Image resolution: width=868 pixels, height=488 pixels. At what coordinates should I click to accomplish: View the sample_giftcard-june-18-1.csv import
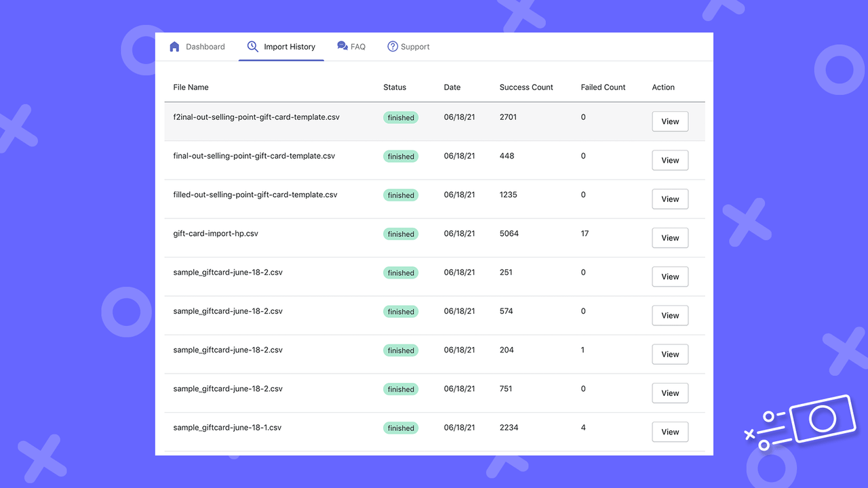[x=669, y=432]
